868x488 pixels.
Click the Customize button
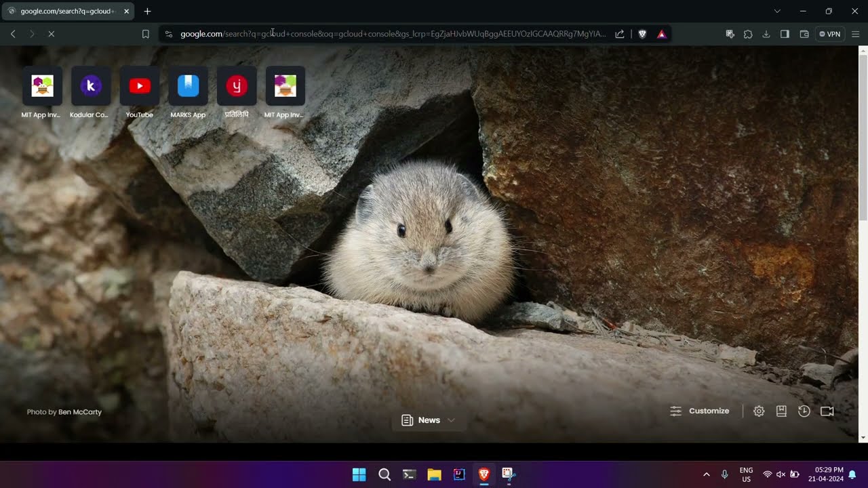click(700, 411)
